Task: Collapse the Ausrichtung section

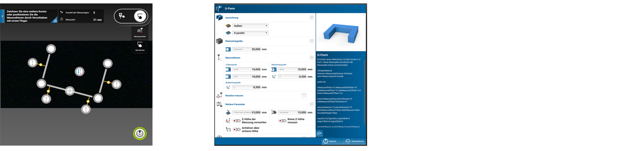Action: click(x=312, y=18)
